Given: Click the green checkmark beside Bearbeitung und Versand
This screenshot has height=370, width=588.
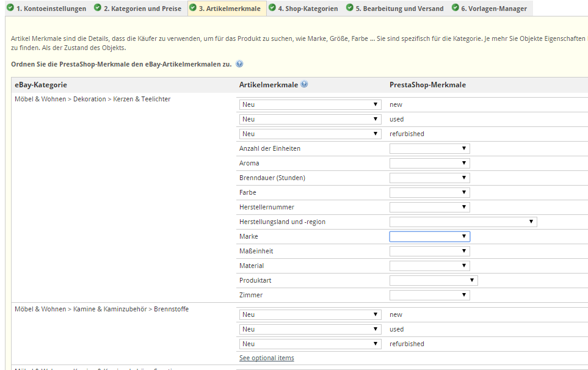Looking at the screenshot, I should click(x=350, y=8).
